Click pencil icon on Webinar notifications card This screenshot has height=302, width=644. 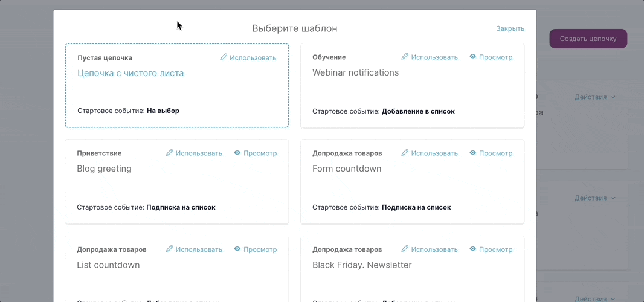405,57
